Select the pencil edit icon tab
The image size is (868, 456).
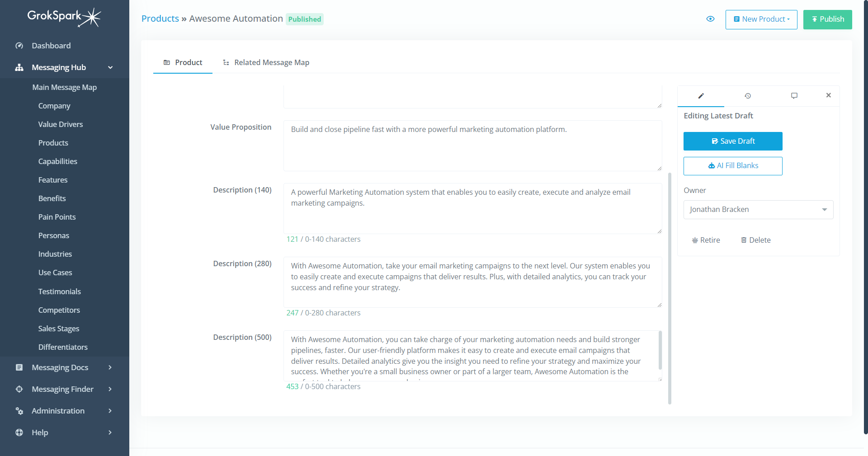(x=701, y=96)
